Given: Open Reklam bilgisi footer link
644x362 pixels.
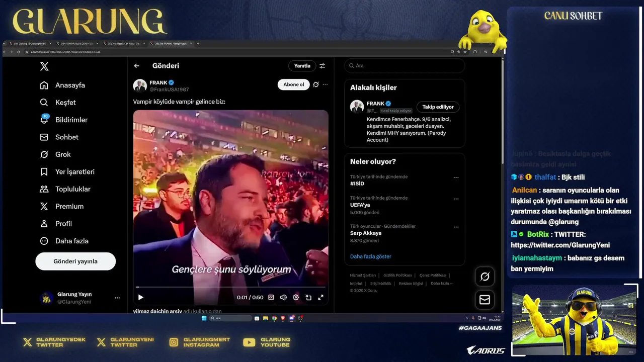Looking at the screenshot, I should [411, 284].
